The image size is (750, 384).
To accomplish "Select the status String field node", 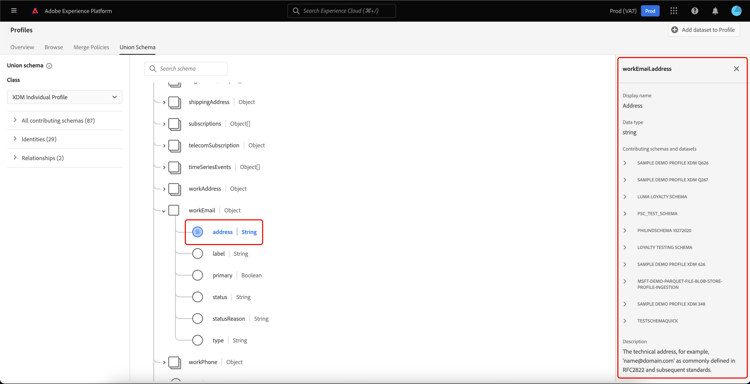I will coord(198,297).
